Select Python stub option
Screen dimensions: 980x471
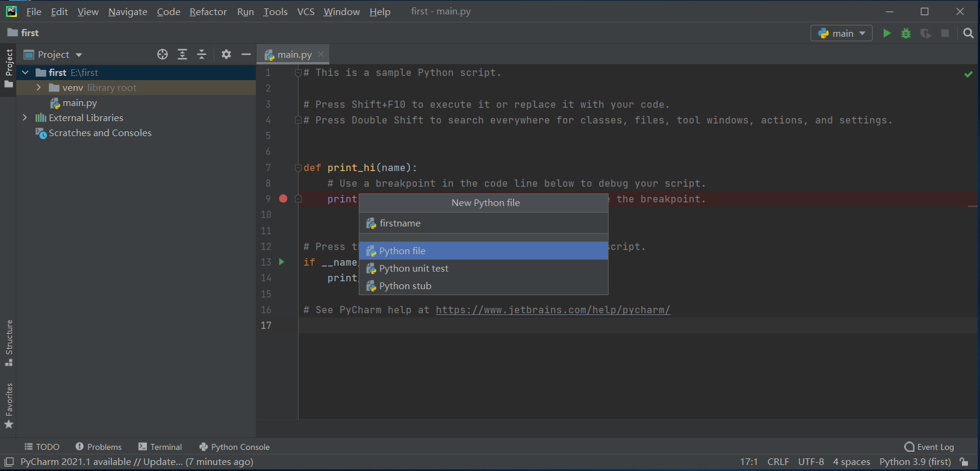point(483,286)
